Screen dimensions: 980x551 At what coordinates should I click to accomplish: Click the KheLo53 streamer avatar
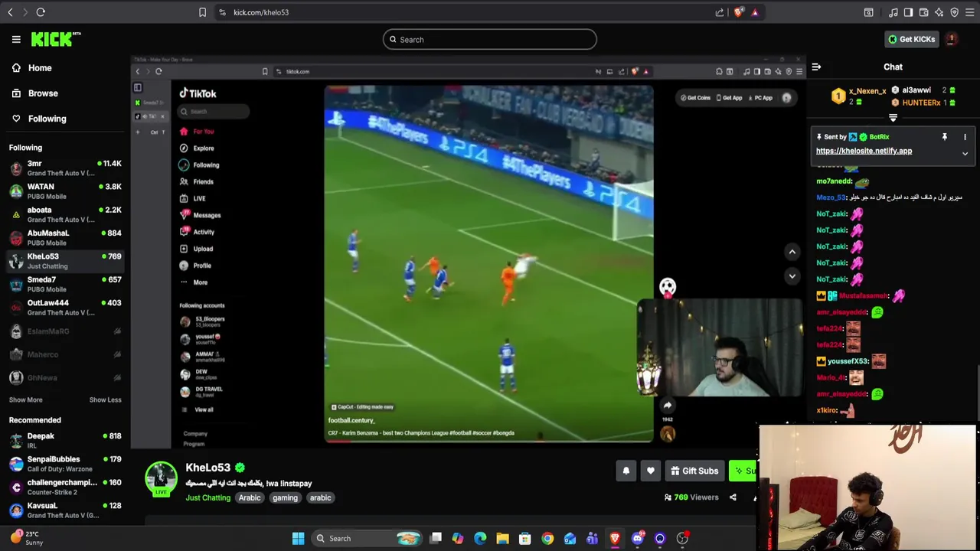point(161,478)
